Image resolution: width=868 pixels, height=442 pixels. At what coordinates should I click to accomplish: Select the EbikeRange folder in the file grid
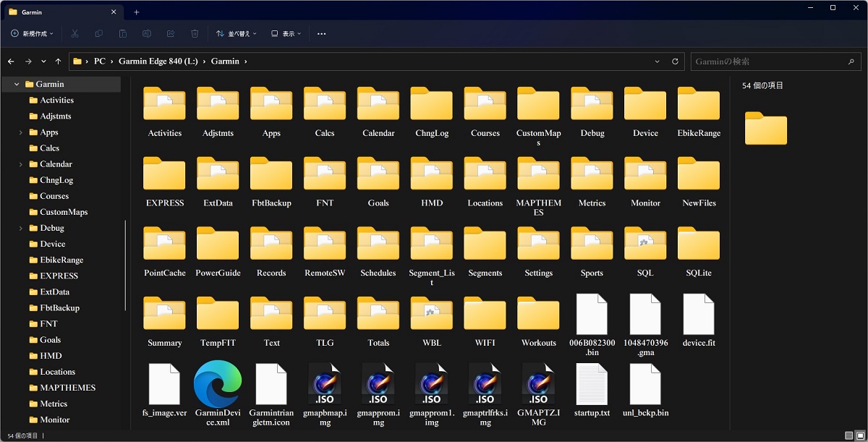pos(699,103)
